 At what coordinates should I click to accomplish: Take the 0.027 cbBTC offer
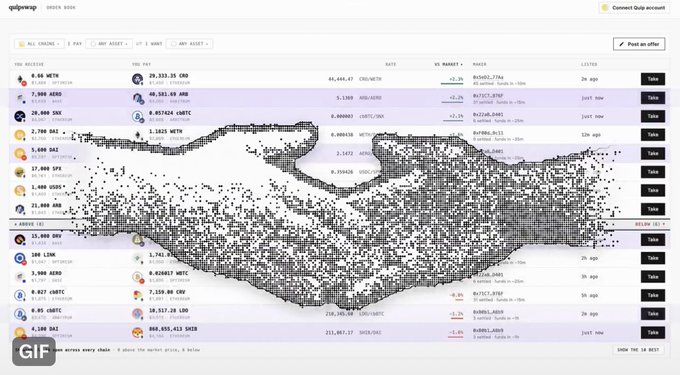point(653,295)
